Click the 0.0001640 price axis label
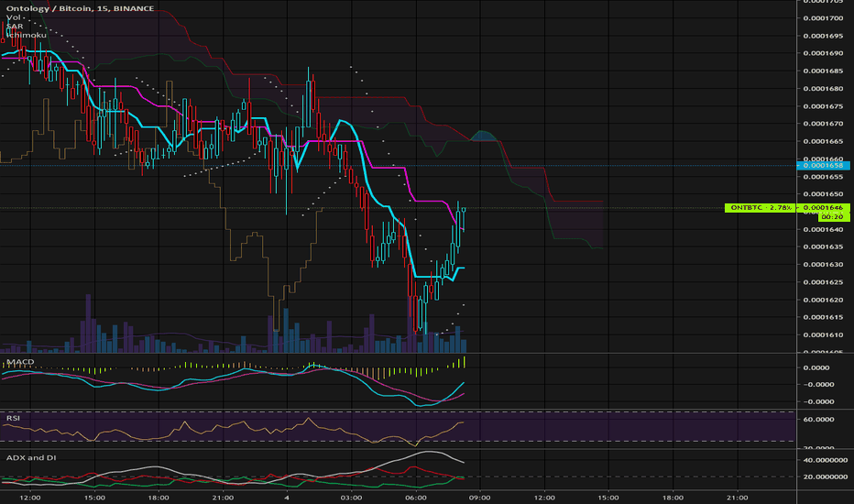 click(x=823, y=229)
